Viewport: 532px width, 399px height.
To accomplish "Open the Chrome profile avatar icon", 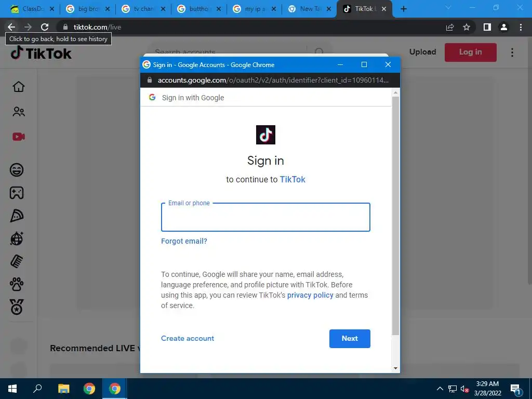I will (x=504, y=27).
